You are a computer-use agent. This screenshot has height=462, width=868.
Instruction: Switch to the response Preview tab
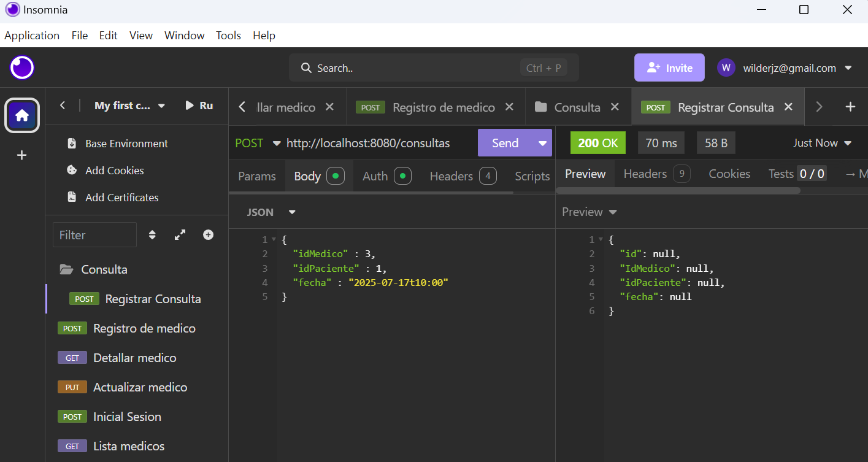pyautogui.click(x=585, y=174)
